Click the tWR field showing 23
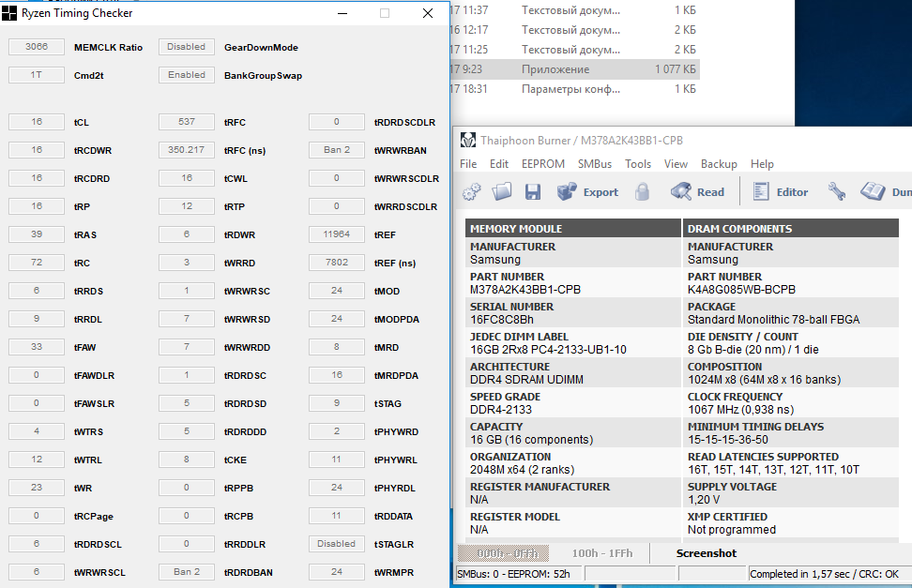 [37, 488]
